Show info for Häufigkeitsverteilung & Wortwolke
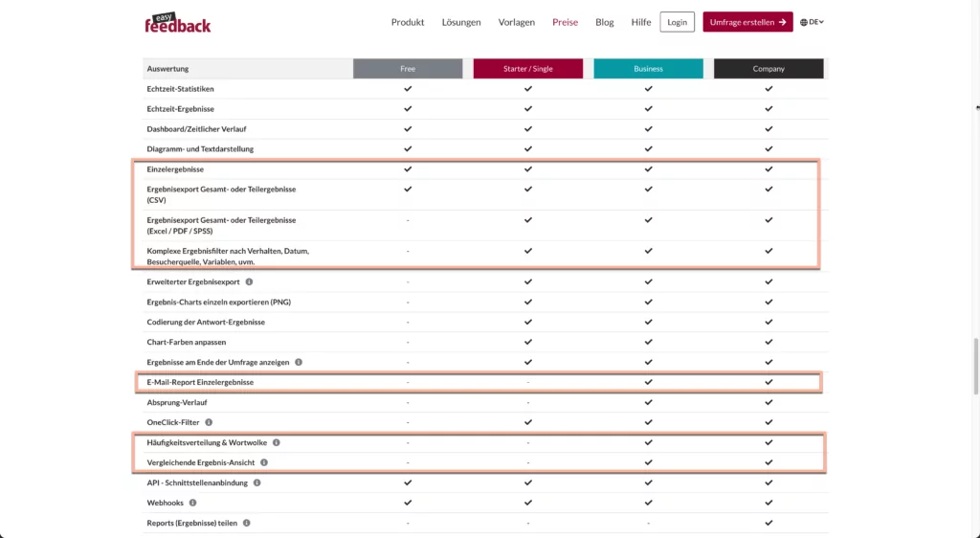980x538 pixels. pos(277,442)
